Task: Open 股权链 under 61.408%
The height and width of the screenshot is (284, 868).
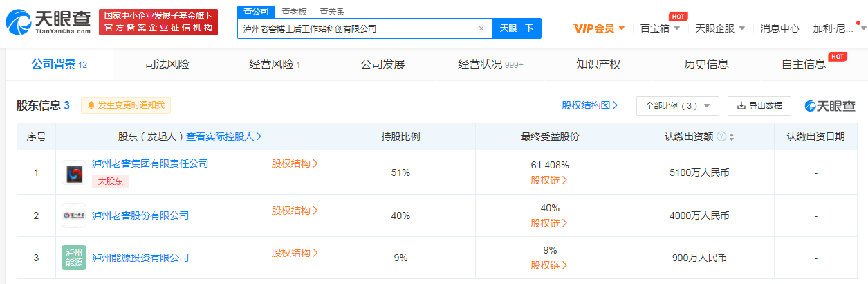Action: pyautogui.click(x=550, y=180)
